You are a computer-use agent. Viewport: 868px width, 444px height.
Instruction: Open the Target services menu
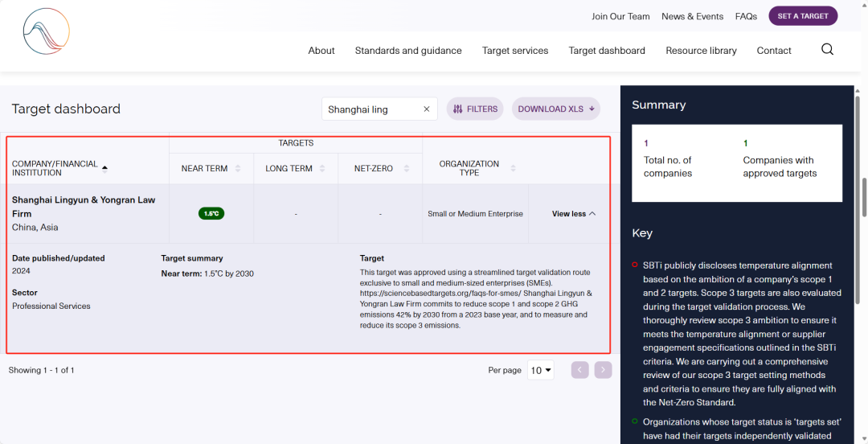pyautogui.click(x=515, y=51)
